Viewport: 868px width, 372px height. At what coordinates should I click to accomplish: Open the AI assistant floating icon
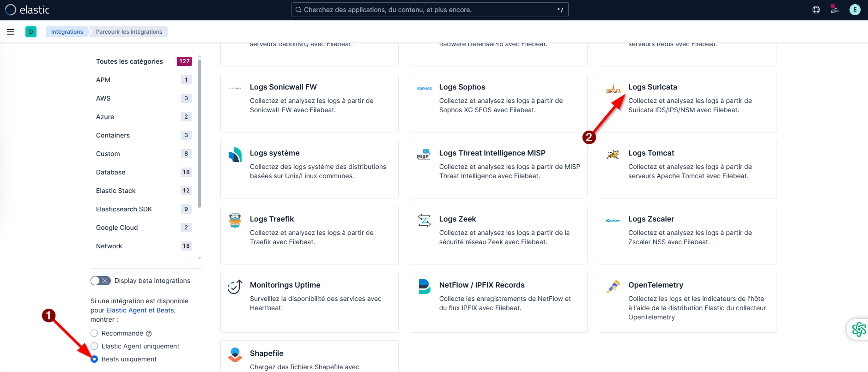pyautogui.click(x=859, y=329)
